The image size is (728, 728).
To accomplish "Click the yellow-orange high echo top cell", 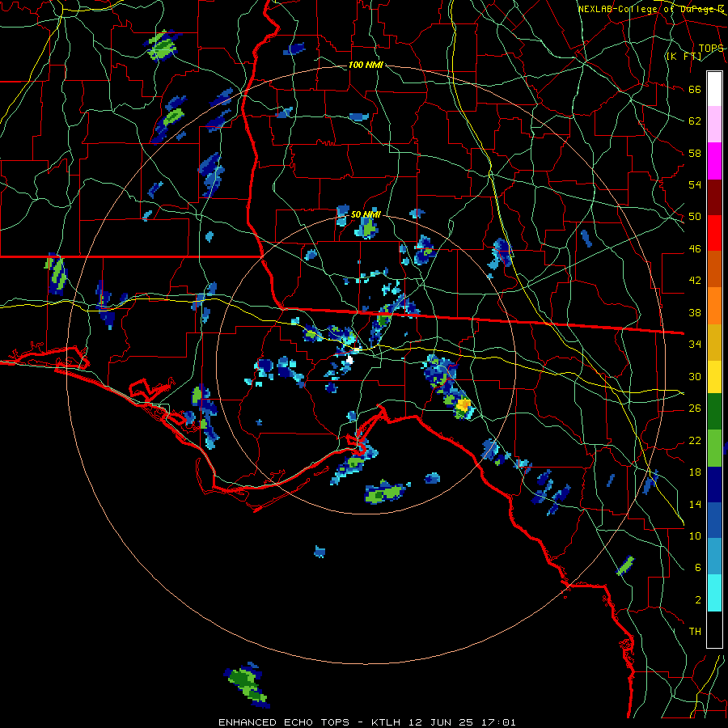I will [x=463, y=405].
